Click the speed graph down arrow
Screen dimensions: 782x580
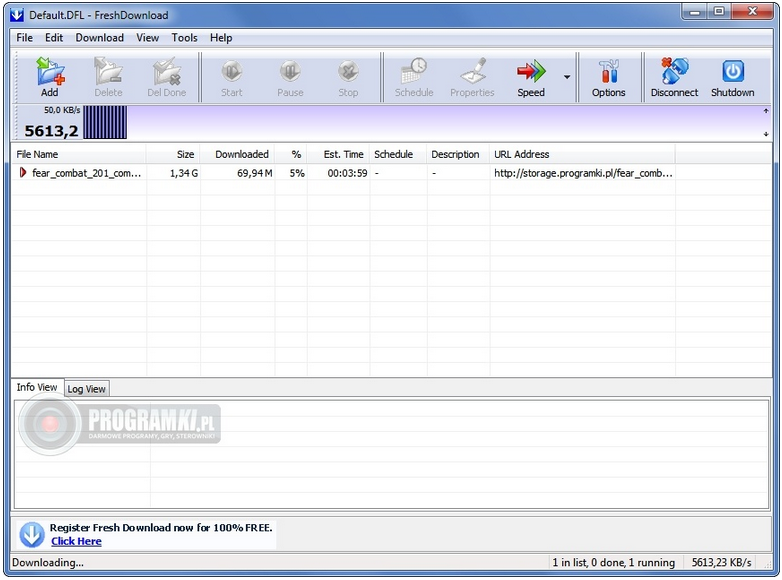tap(766, 134)
